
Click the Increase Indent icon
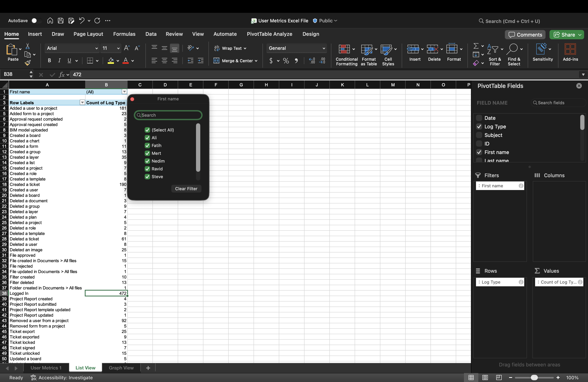pyautogui.click(x=201, y=61)
